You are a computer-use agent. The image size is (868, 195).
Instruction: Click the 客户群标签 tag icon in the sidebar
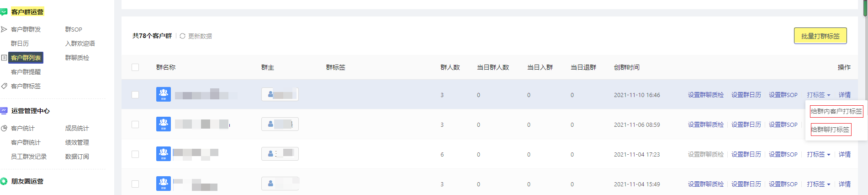pyautogui.click(x=4, y=86)
